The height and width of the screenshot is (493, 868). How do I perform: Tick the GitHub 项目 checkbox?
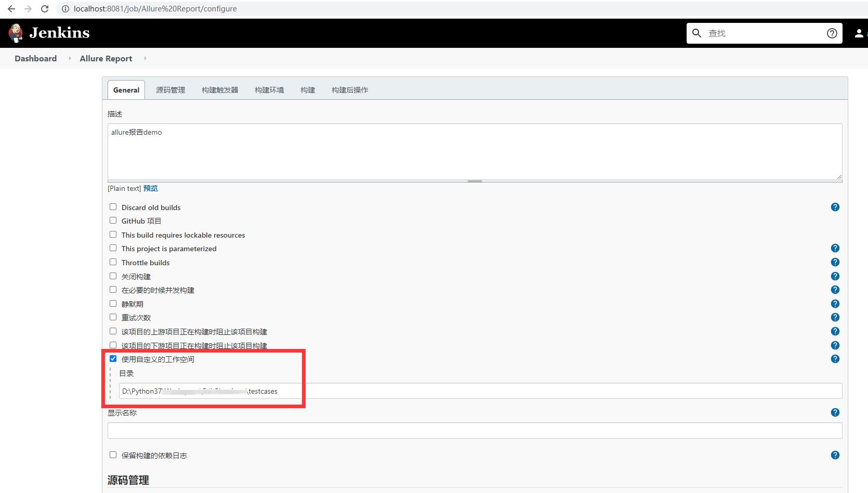(113, 220)
